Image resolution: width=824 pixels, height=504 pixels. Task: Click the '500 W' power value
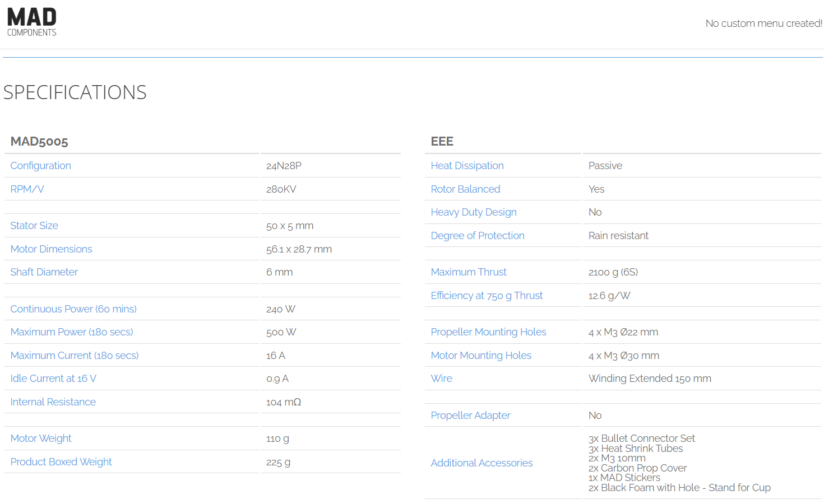point(281,332)
